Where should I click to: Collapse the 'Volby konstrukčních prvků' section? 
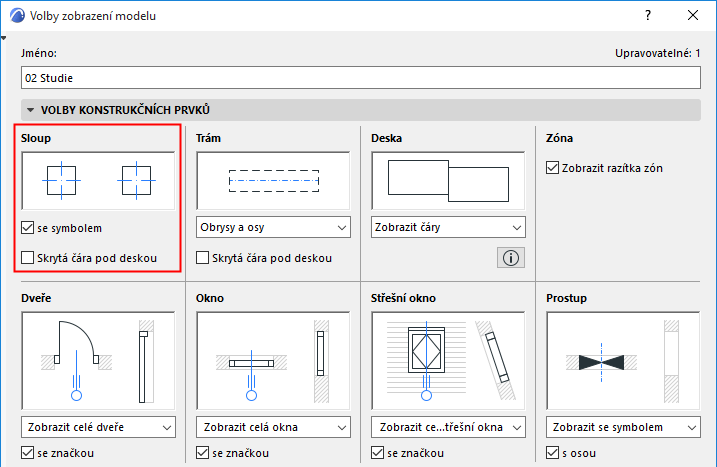tap(31, 110)
